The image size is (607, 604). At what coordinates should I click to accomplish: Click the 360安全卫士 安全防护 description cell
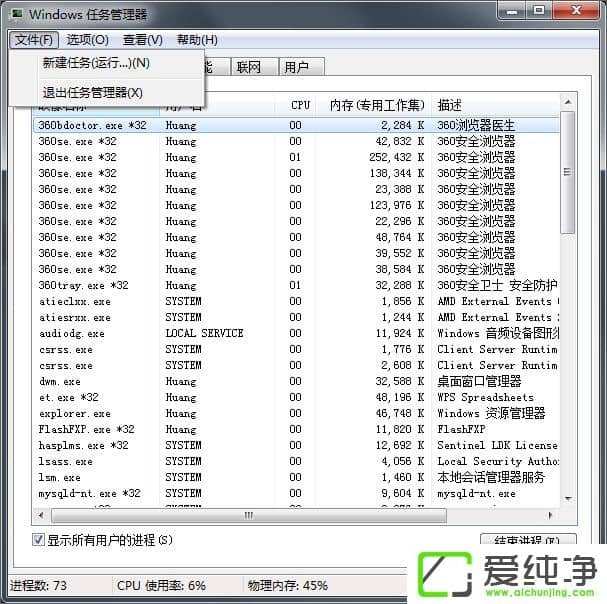497,285
